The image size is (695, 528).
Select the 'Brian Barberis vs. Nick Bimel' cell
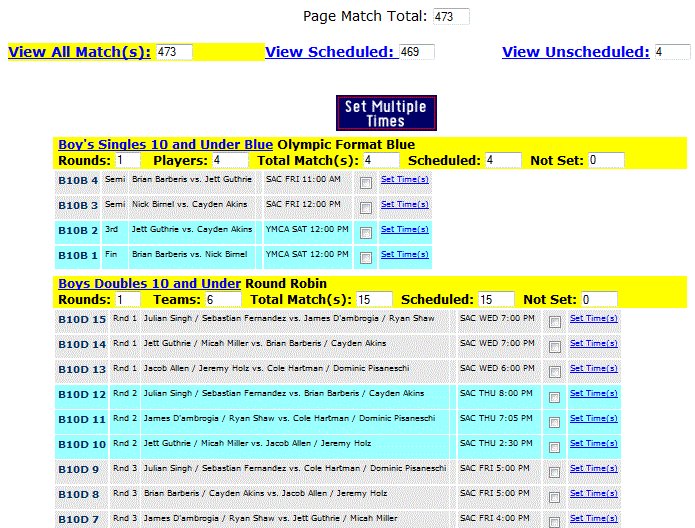pyautogui.click(x=192, y=258)
